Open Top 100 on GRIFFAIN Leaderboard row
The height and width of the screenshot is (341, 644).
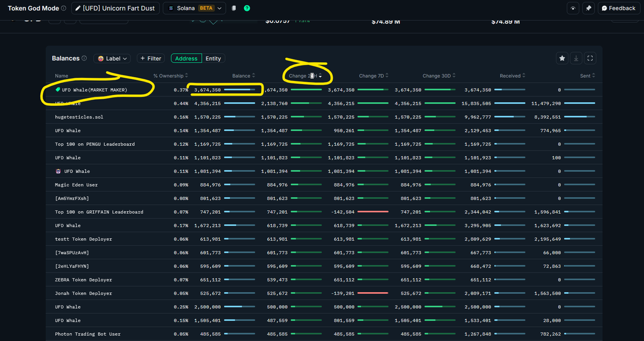[x=99, y=212]
